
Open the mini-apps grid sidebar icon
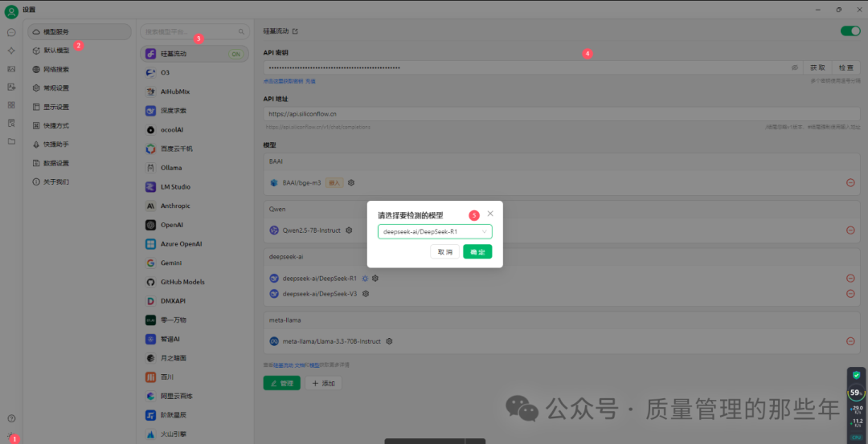tap(11, 104)
